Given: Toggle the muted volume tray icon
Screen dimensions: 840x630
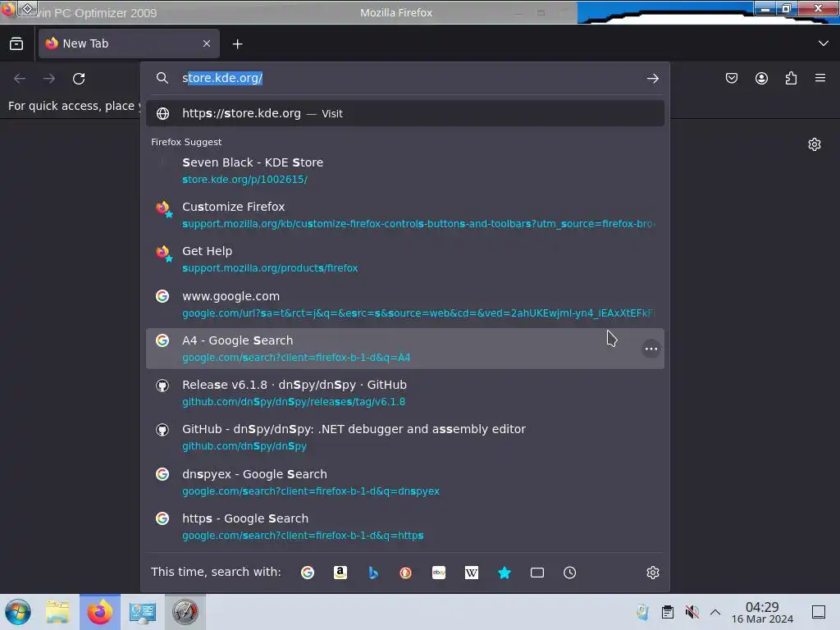Looking at the screenshot, I should coord(692,612).
